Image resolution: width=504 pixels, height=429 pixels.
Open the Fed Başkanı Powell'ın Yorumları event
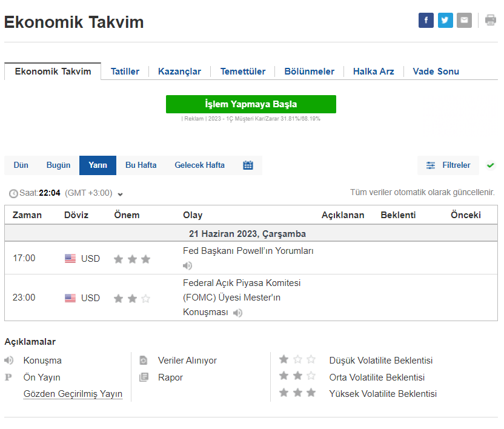click(248, 251)
